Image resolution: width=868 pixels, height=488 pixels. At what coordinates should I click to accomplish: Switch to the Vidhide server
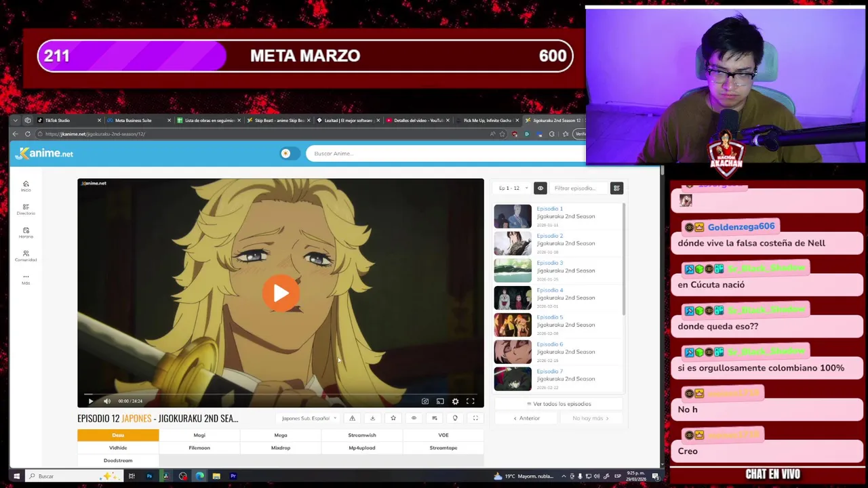click(x=118, y=448)
